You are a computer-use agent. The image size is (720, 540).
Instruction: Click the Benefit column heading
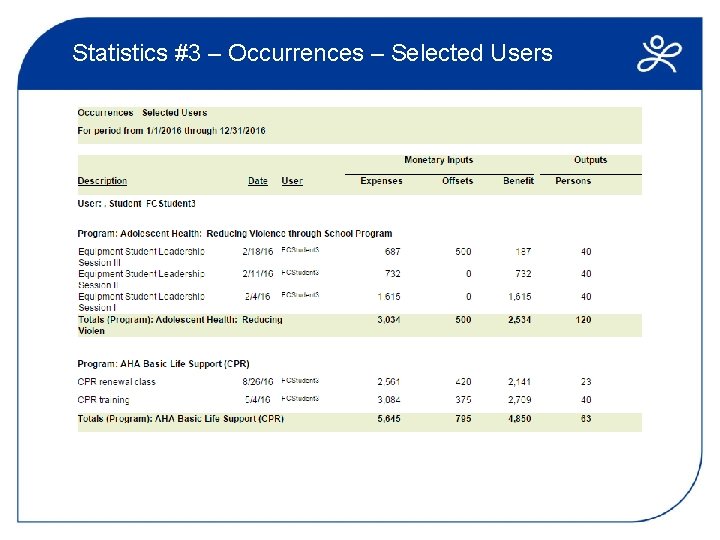(518, 181)
